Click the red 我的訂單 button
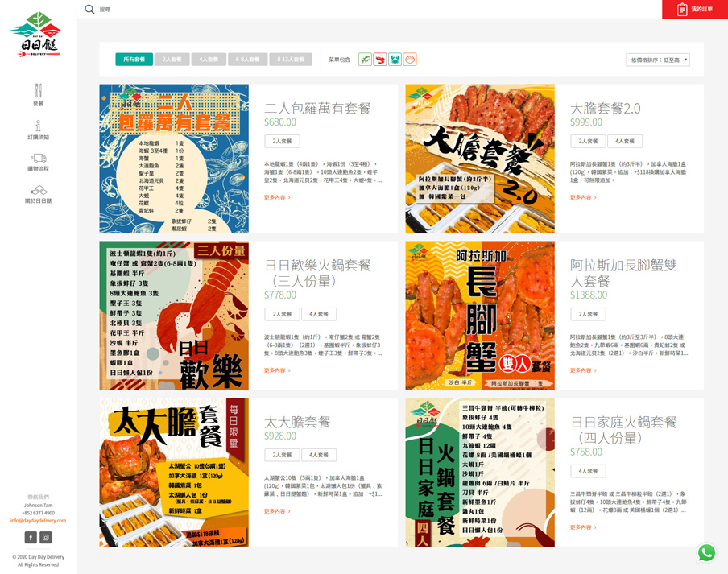The height and width of the screenshot is (574, 728). point(695,10)
